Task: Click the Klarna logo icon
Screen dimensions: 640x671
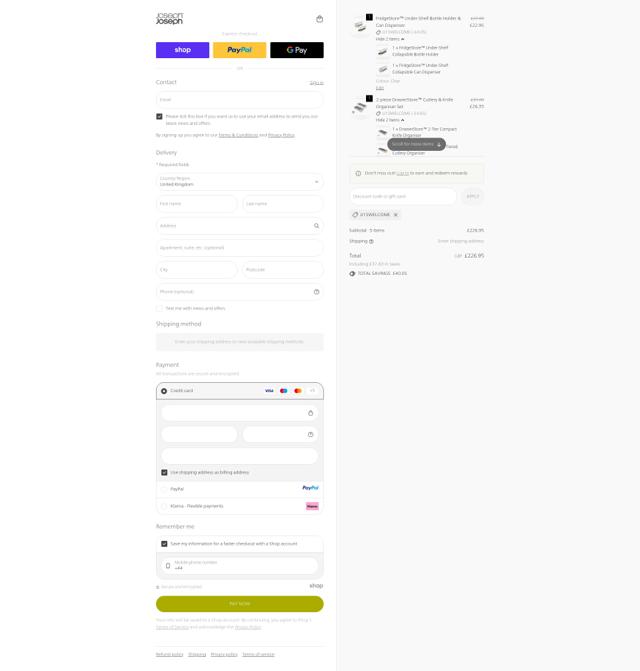Action: click(312, 506)
